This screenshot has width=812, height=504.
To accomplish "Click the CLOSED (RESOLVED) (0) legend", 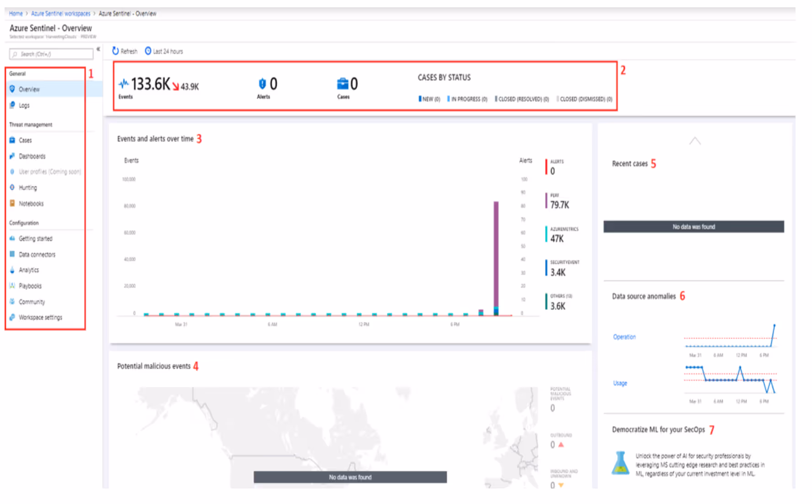I will click(522, 99).
